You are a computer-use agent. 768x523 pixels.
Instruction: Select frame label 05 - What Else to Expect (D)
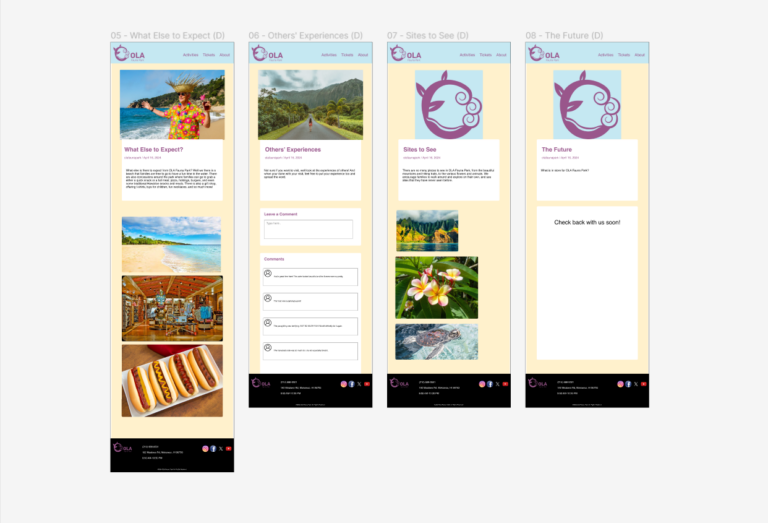[x=168, y=35]
